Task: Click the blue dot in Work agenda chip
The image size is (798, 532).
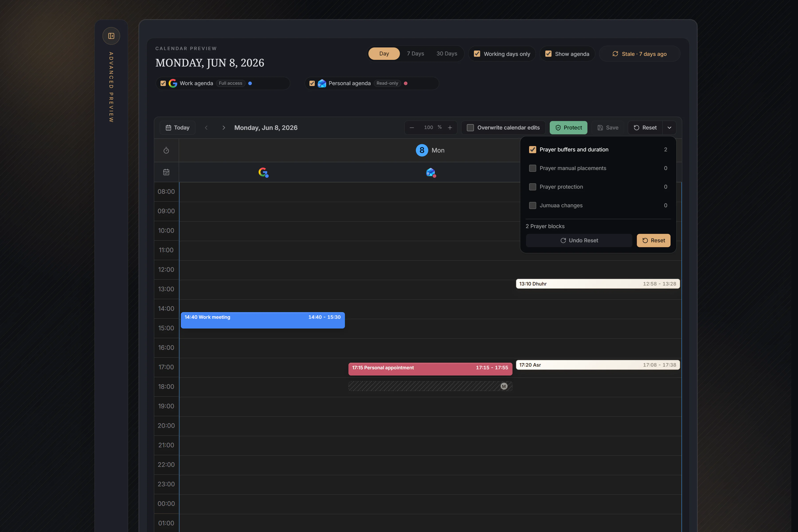Action: coord(250,83)
